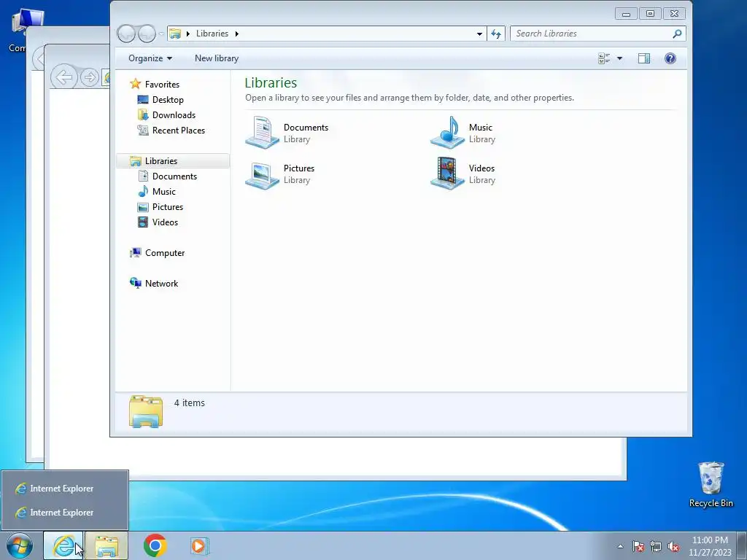Click the change view icon
This screenshot has height=560, width=747.
tap(604, 58)
